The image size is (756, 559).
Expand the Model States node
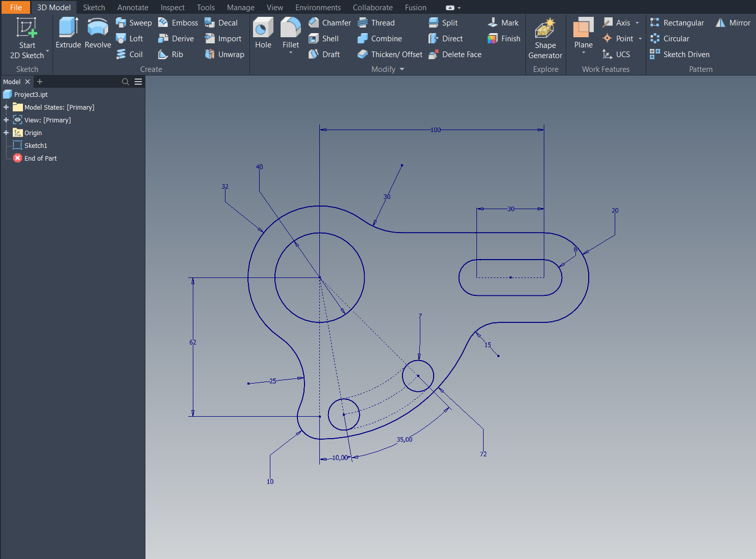coord(6,107)
